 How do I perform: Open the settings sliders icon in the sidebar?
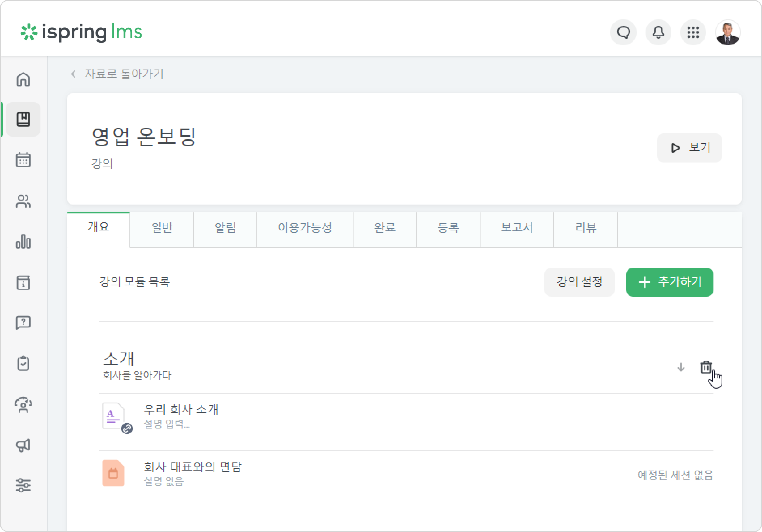click(x=23, y=485)
